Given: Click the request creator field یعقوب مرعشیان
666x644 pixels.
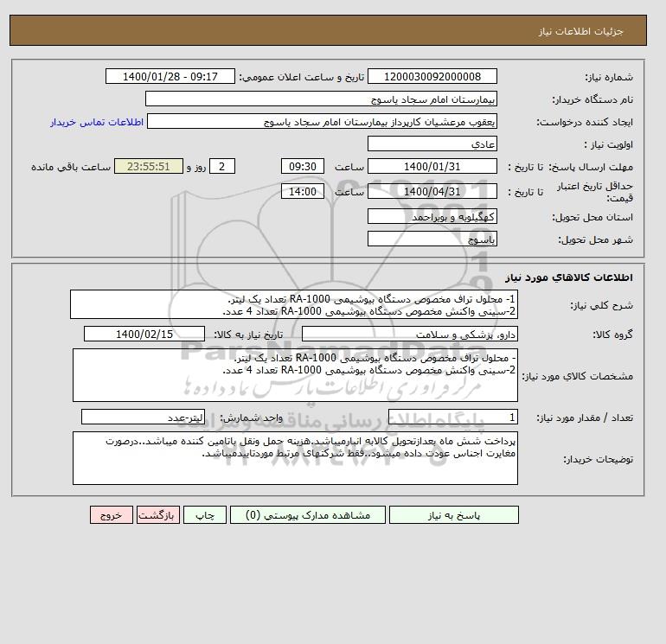Looking at the screenshot, I should click(322, 121).
